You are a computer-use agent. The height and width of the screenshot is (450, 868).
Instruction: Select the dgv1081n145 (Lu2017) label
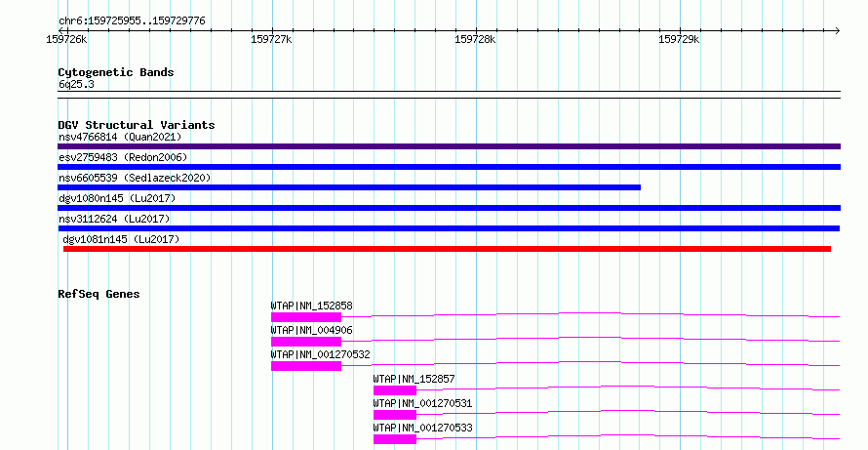coord(121,239)
